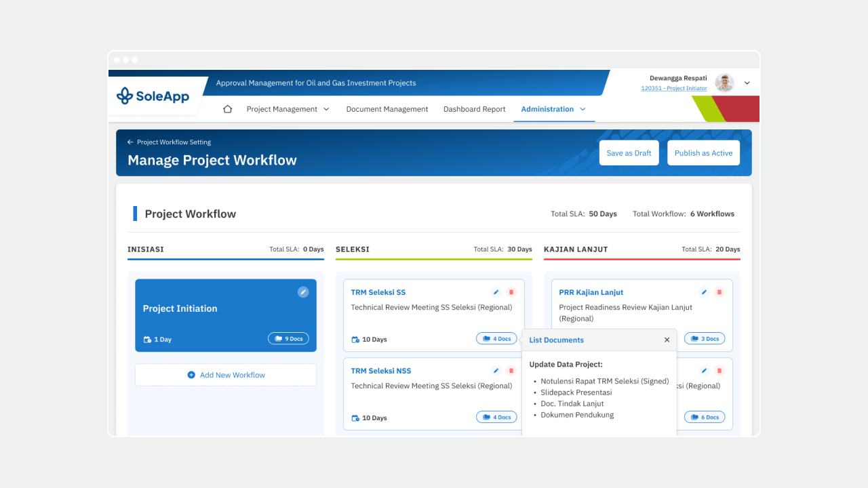Edit the Project Initiation card

point(303,291)
